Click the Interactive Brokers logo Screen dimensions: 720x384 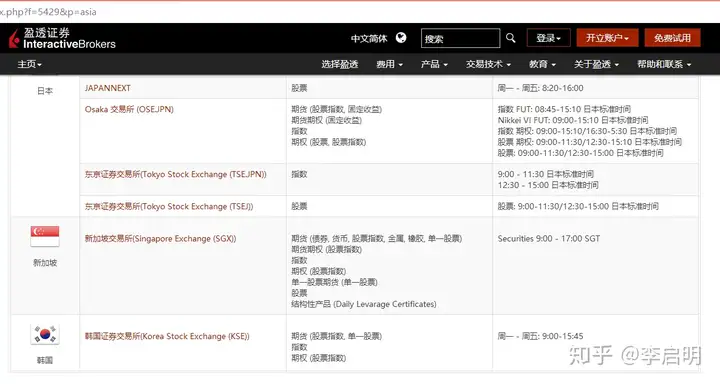62,39
